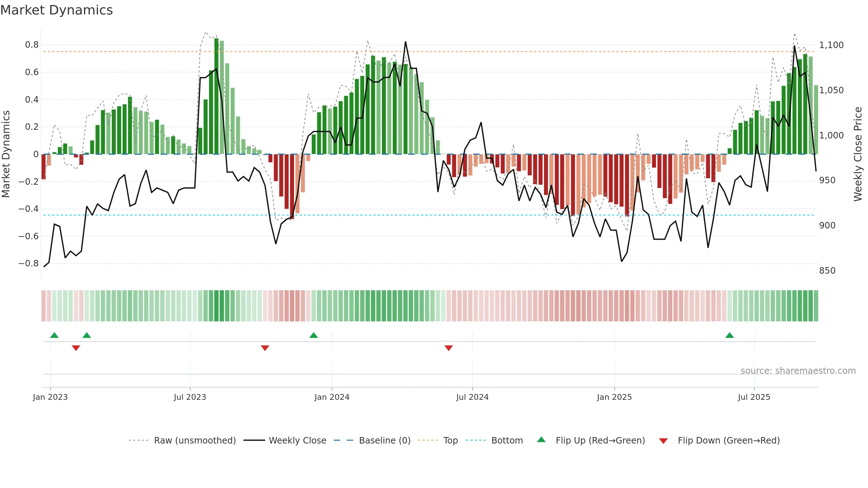Click the green Flip Up legend triangle icon

[541, 440]
